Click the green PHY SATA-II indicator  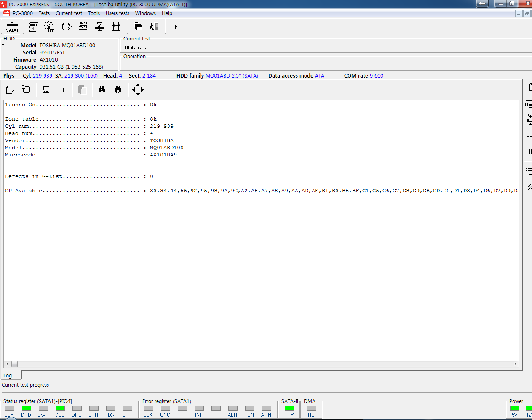point(289,408)
